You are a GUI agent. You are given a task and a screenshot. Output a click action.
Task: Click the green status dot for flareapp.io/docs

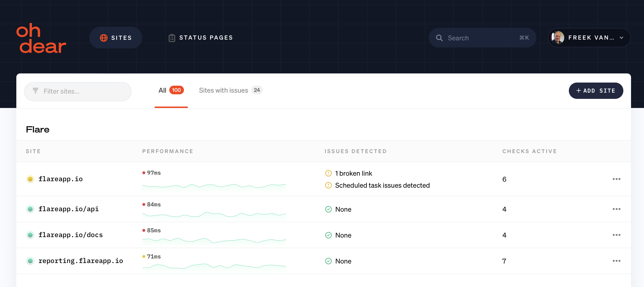(x=30, y=235)
